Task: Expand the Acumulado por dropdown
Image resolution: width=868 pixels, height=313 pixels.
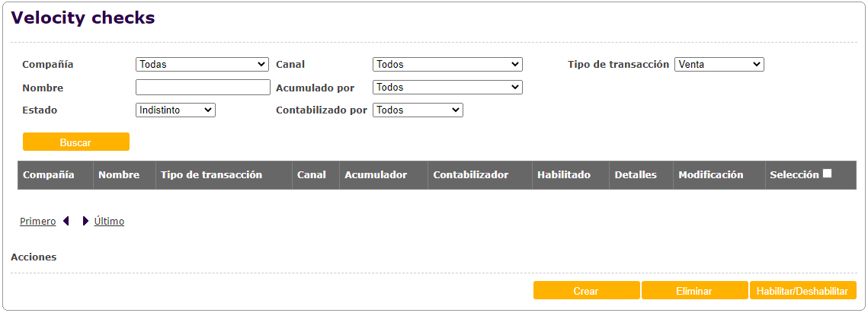Action: pos(447,88)
